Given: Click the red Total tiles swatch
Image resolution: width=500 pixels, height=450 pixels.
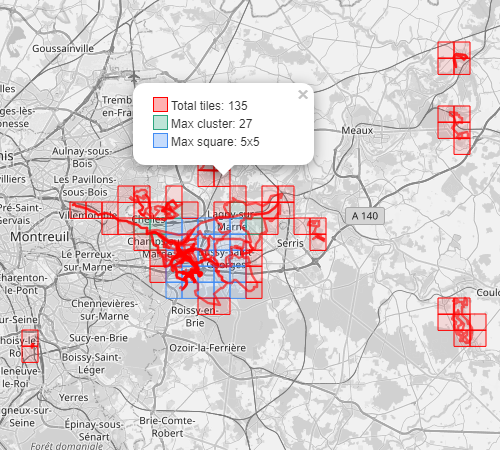Looking at the screenshot, I should 160,104.
